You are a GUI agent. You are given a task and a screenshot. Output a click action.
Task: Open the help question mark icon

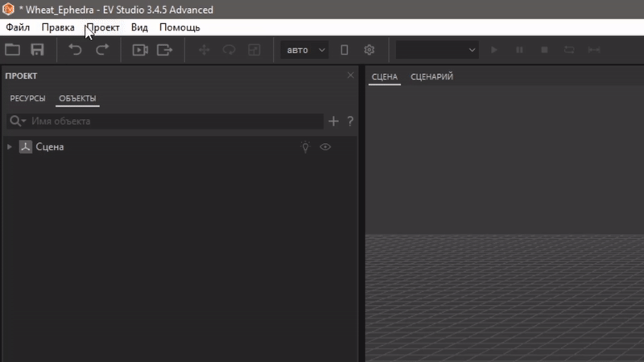coord(350,121)
